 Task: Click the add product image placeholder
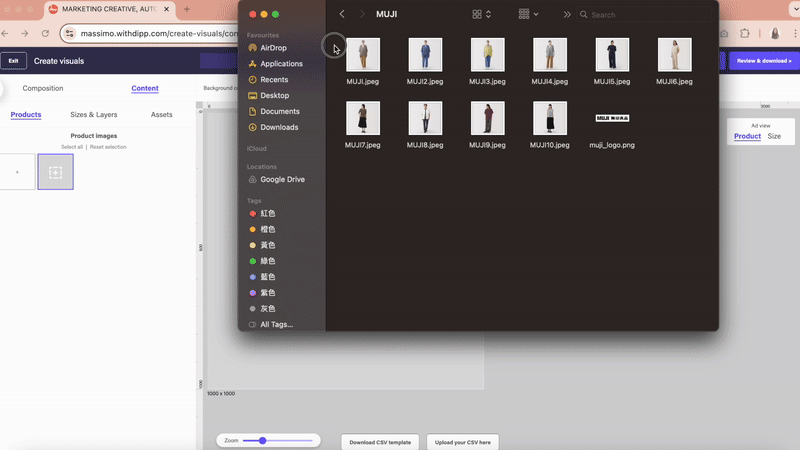click(x=56, y=172)
